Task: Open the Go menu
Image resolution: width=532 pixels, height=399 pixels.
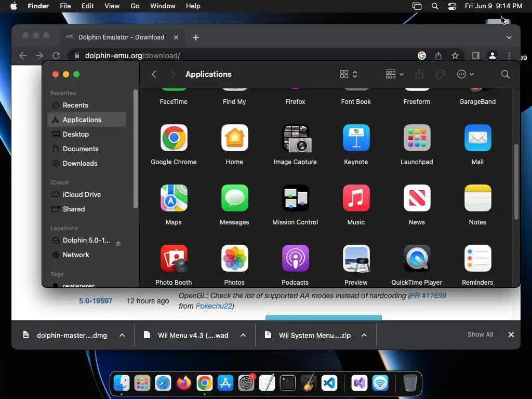Action: (x=135, y=6)
